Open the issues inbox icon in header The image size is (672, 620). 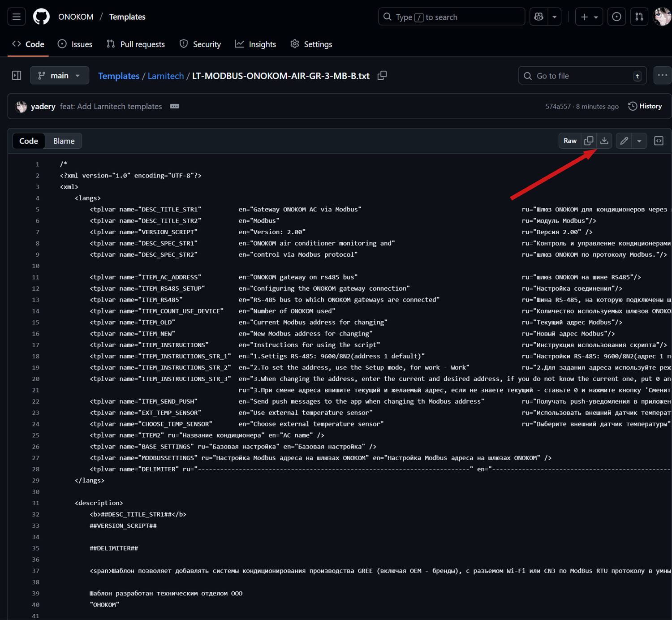(616, 17)
